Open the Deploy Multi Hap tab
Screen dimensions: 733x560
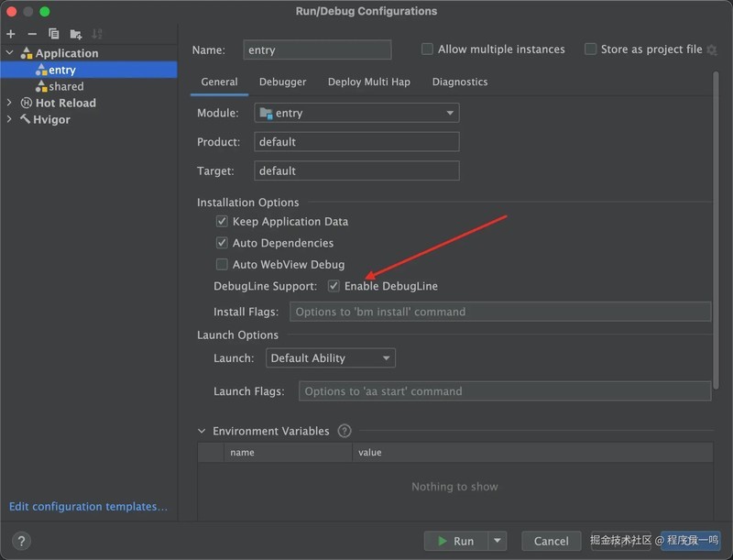(370, 82)
